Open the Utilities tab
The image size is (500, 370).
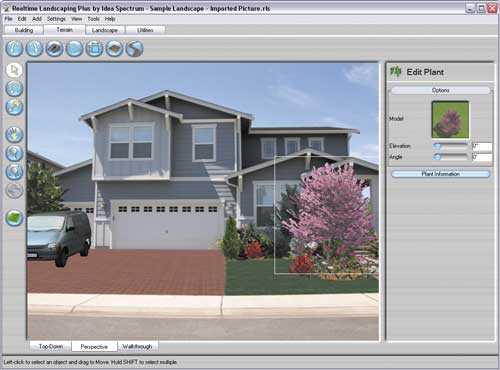[145, 30]
